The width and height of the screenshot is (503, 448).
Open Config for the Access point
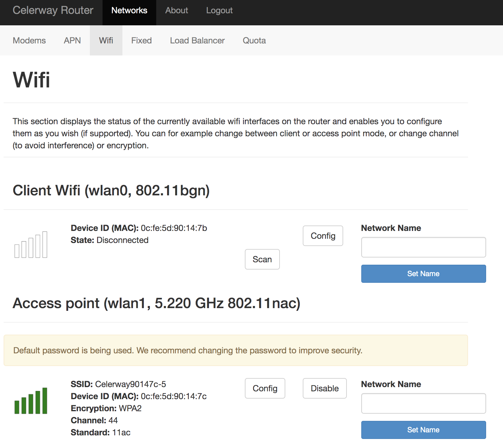tap(265, 388)
